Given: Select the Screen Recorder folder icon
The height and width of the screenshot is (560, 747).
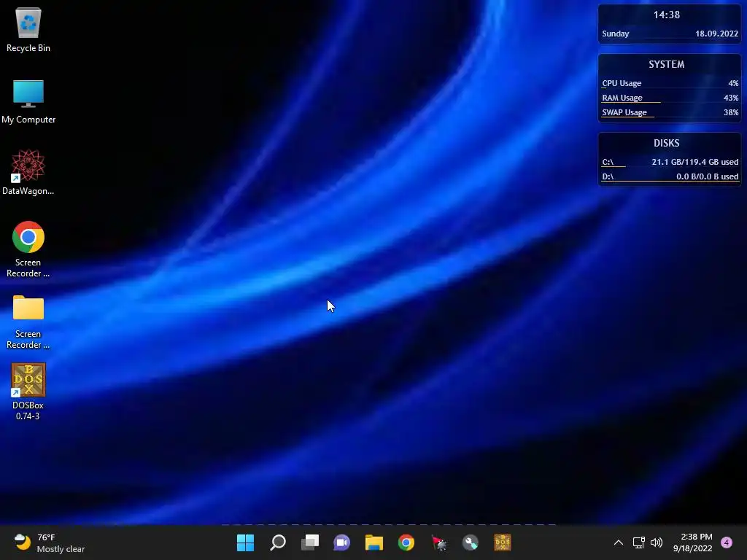Looking at the screenshot, I should (28, 322).
